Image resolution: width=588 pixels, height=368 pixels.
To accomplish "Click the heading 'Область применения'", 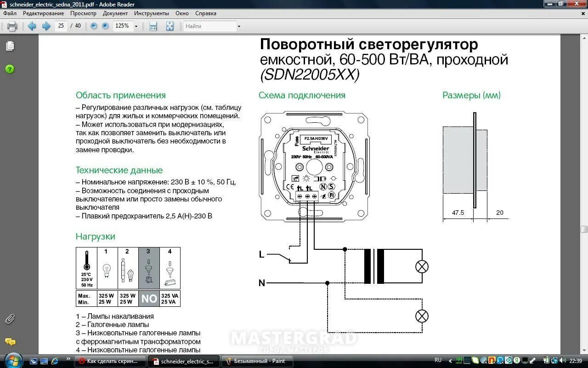I will coord(120,95).
